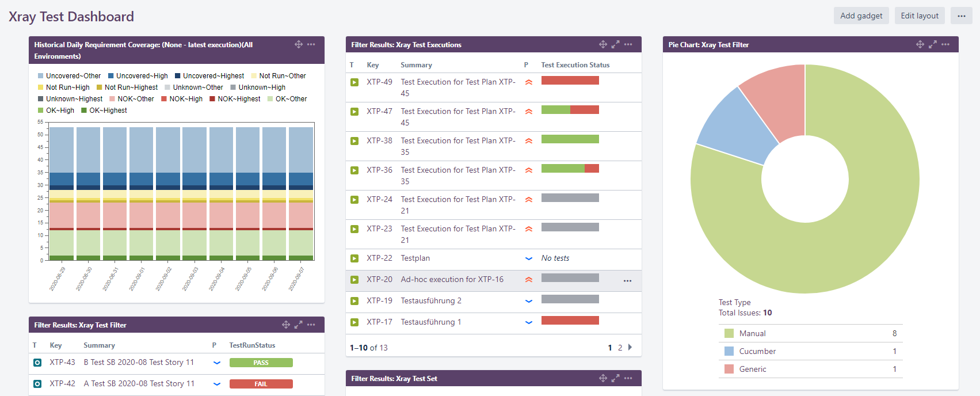This screenshot has height=396, width=980.
Task: Open the XTP-20 issue key link
Action: point(379,279)
